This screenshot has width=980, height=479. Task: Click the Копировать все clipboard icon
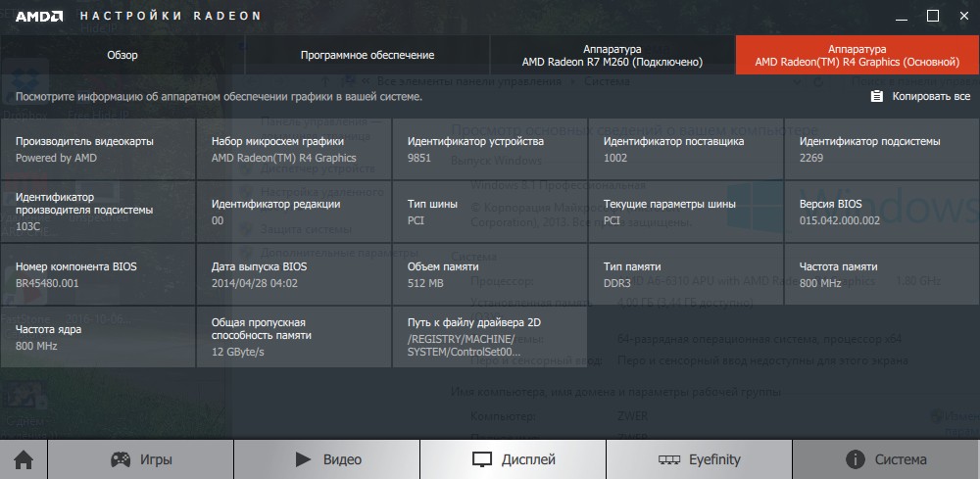pyautogui.click(x=876, y=97)
